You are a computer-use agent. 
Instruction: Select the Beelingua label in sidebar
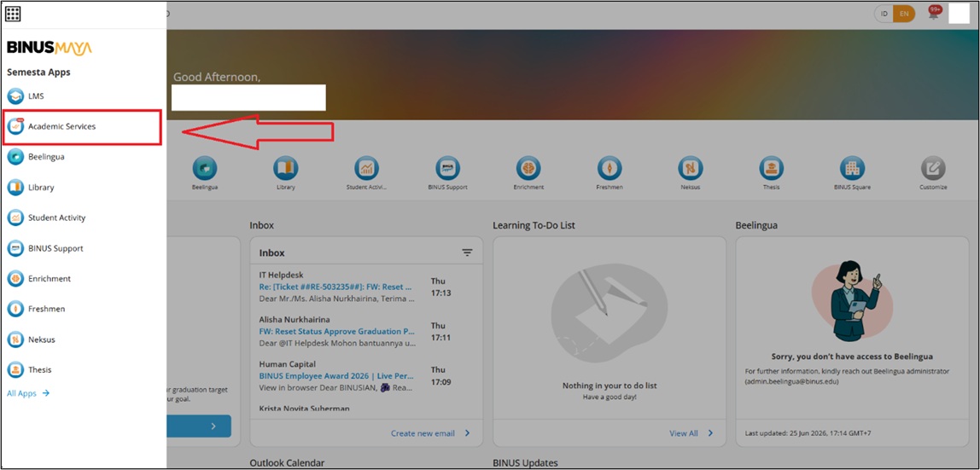tap(46, 157)
